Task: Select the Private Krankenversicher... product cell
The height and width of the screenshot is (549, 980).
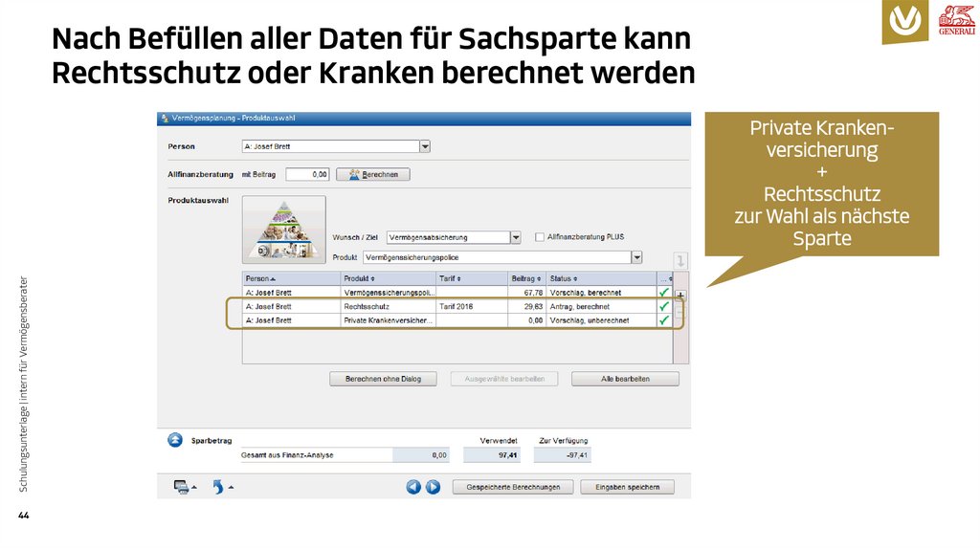Action: pyautogui.click(x=389, y=320)
